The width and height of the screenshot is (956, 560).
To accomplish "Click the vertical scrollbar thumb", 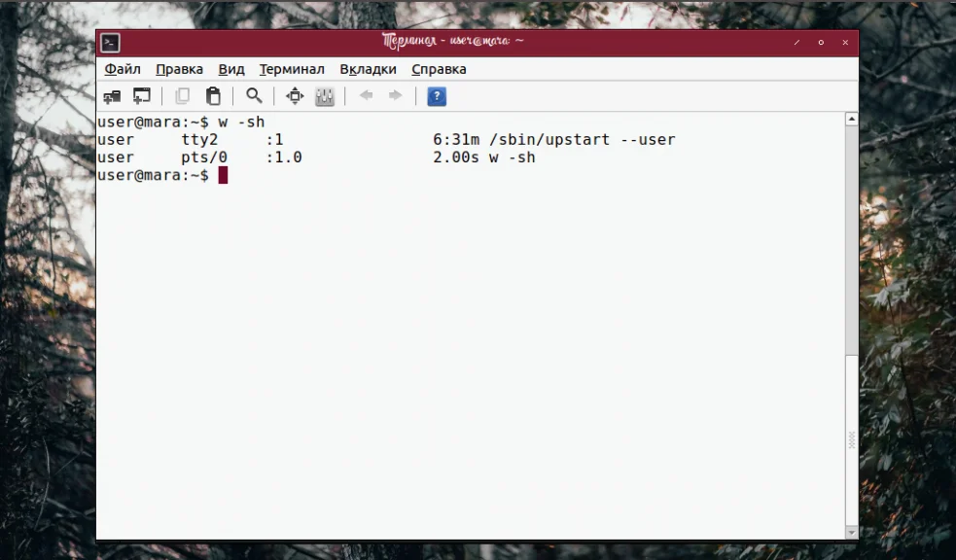I will click(852, 439).
